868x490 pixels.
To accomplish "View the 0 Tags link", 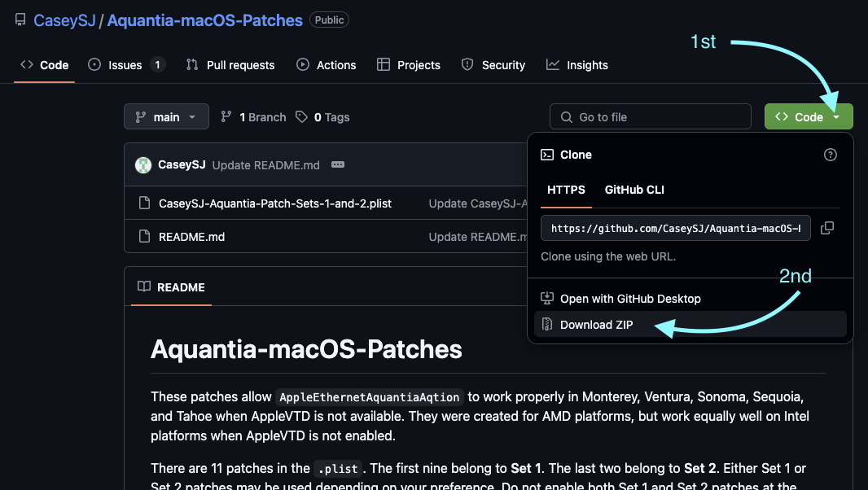I will click(x=322, y=117).
